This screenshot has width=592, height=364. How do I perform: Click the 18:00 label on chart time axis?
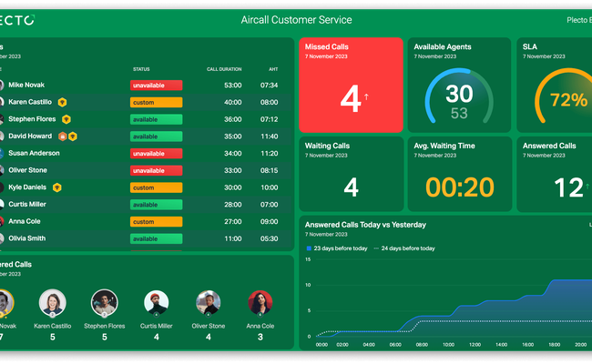(555, 345)
